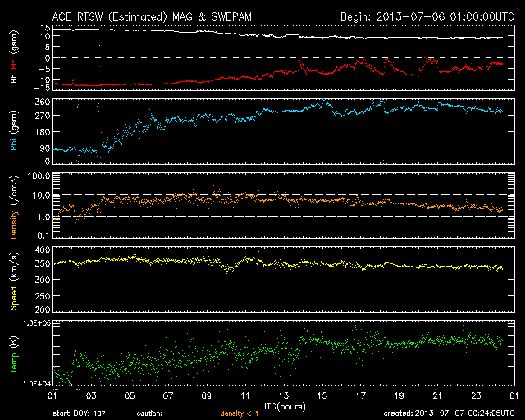Click the green Temp (K) axis label
525x420 pixels.
coord(13,354)
